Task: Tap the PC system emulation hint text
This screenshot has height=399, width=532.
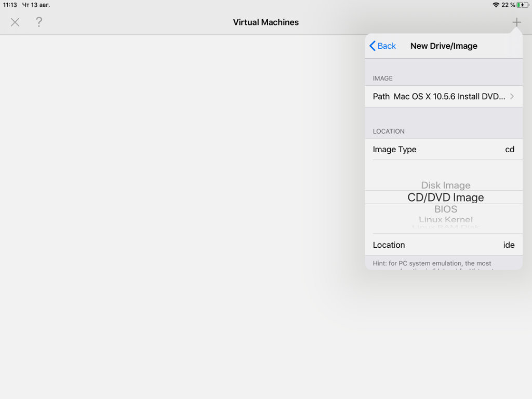Action: click(432, 264)
